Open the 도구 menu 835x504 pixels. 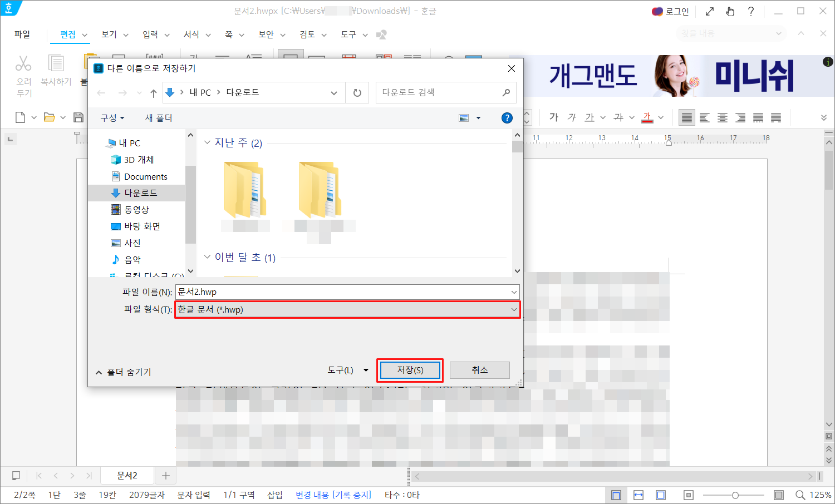[348, 34]
